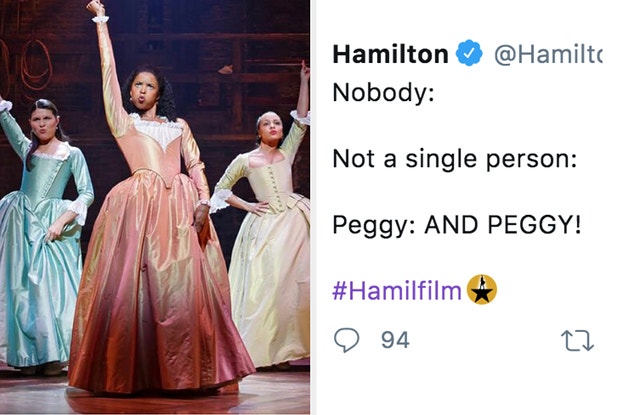The width and height of the screenshot is (625, 415).
Task: Click the reply speech bubble icon
Action: click(346, 341)
